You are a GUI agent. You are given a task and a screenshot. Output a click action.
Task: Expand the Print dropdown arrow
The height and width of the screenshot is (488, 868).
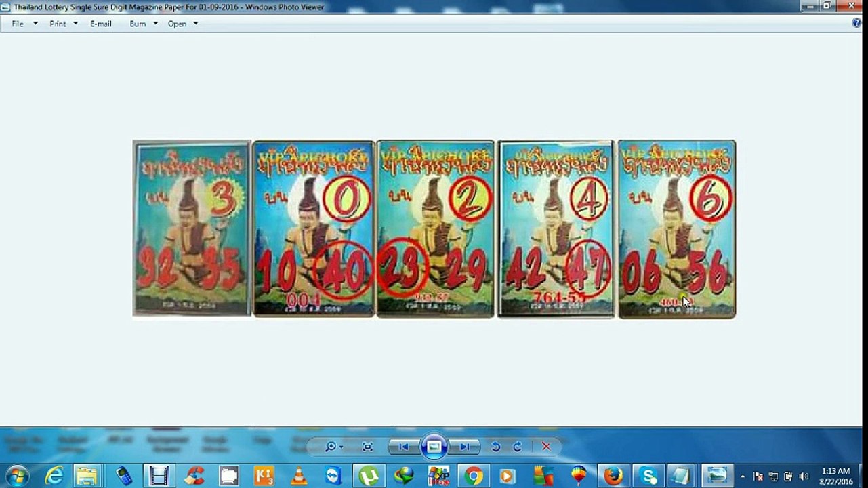point(75,24)
